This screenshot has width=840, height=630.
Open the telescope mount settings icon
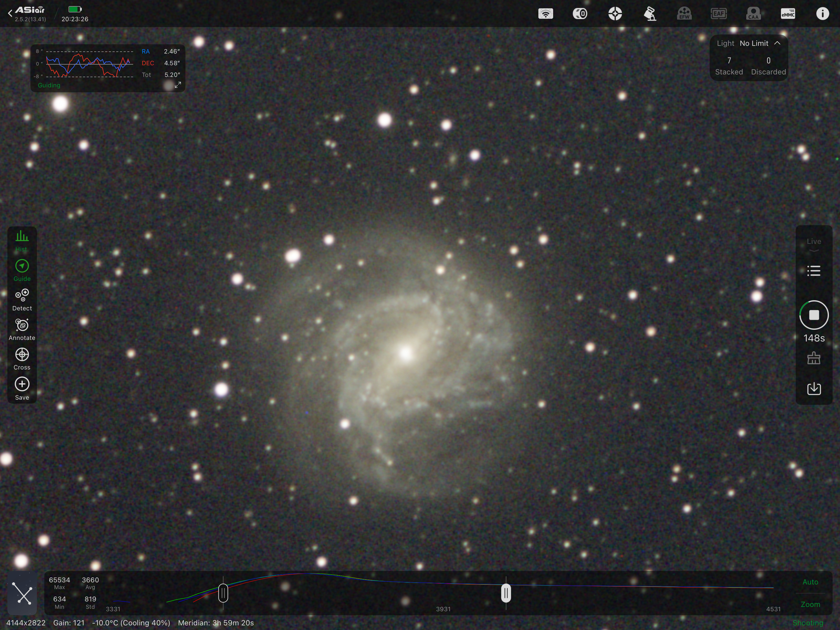coord(650,14)
